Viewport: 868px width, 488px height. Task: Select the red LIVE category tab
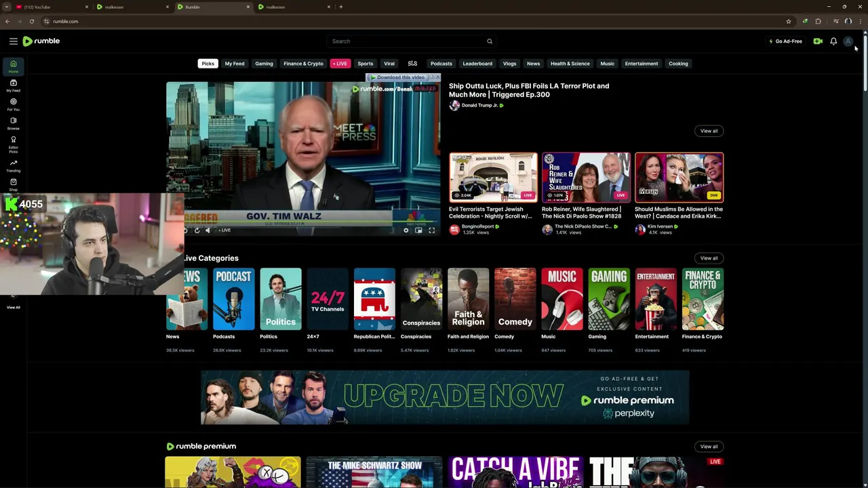tap(340, 64)
